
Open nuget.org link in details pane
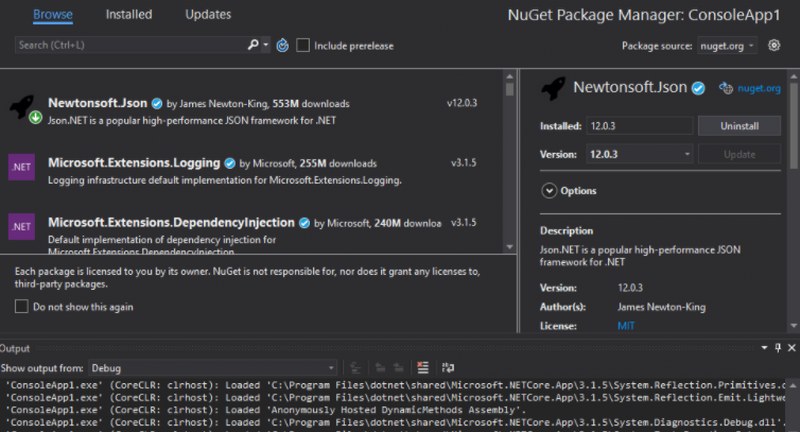tap(759, 88)
